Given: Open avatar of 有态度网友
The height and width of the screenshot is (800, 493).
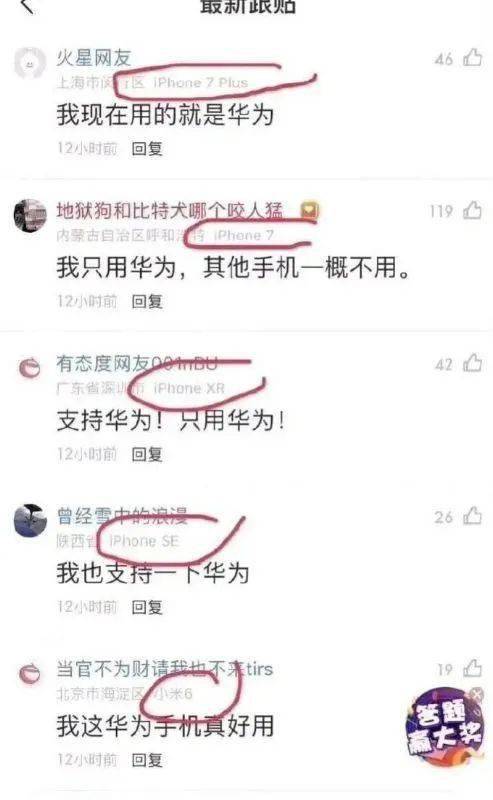Looking at the screenshot, I should [30, 368].
